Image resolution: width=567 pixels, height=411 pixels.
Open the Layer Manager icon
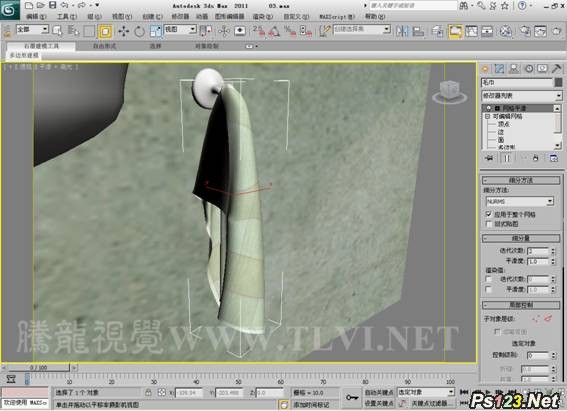tap(438, 31)
